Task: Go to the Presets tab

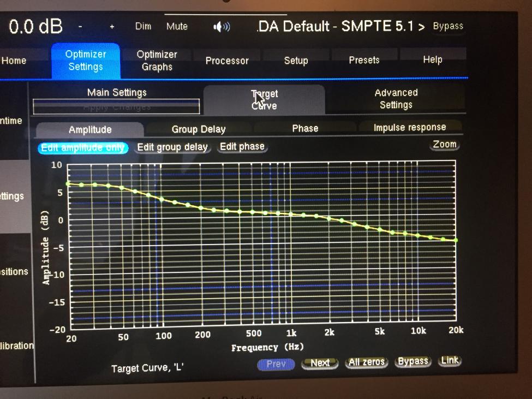Action: pos(364,60)
